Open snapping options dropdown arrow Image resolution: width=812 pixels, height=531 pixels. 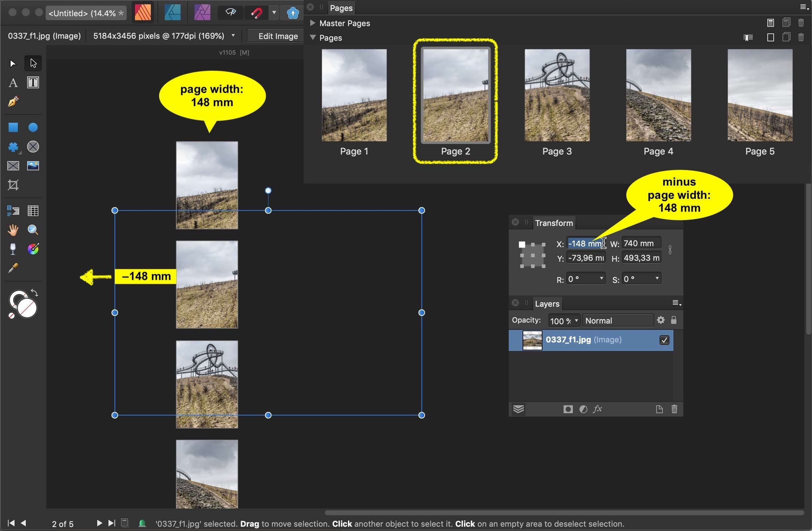[x=274, y=13]
